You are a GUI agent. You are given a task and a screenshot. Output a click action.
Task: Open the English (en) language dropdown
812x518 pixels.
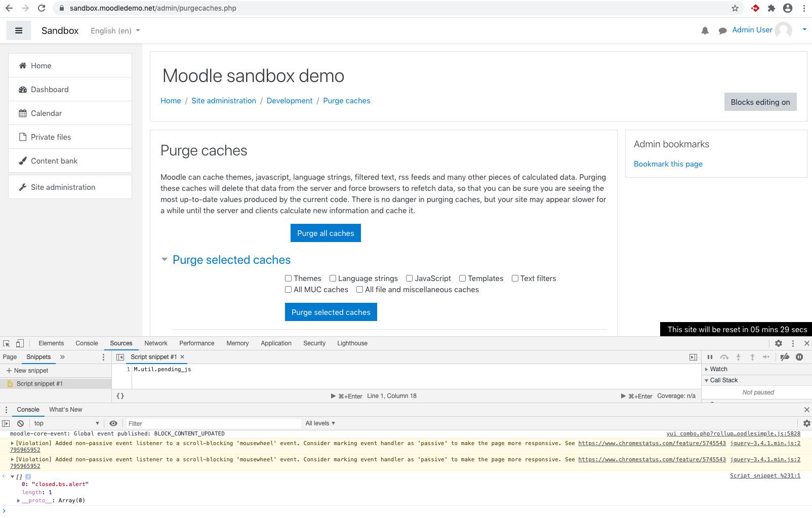pos(115,31)
